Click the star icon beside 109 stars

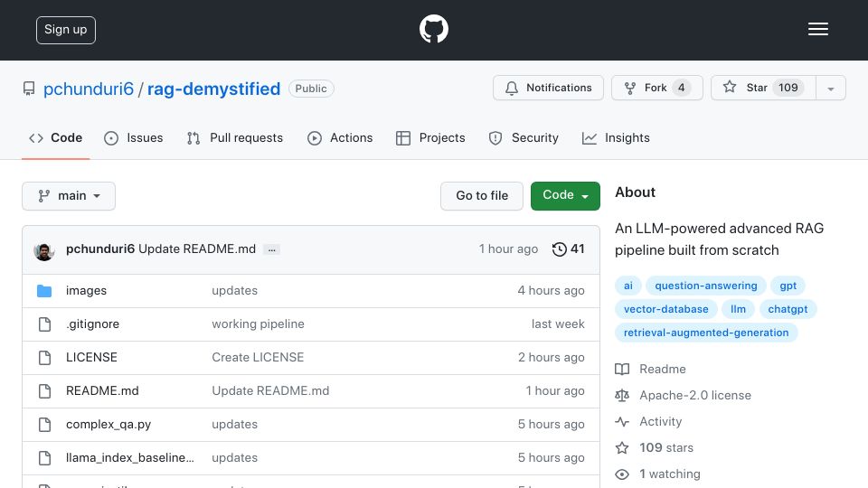[x=622, y=447]
